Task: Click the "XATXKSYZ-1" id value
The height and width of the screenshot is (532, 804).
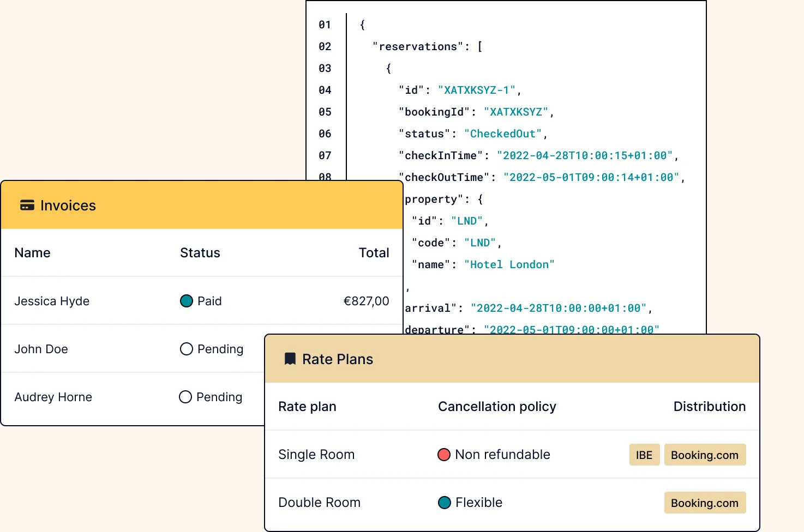Action: [477, 90]
